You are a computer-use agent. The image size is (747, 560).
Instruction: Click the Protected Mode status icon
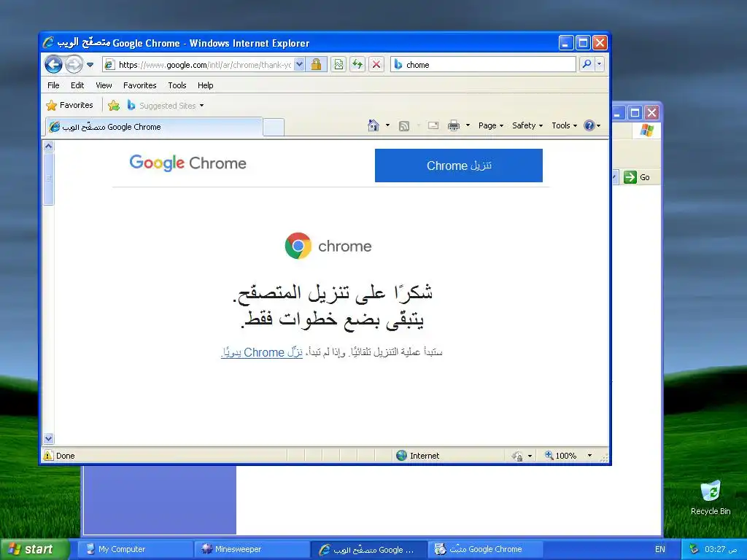[517, 456]
